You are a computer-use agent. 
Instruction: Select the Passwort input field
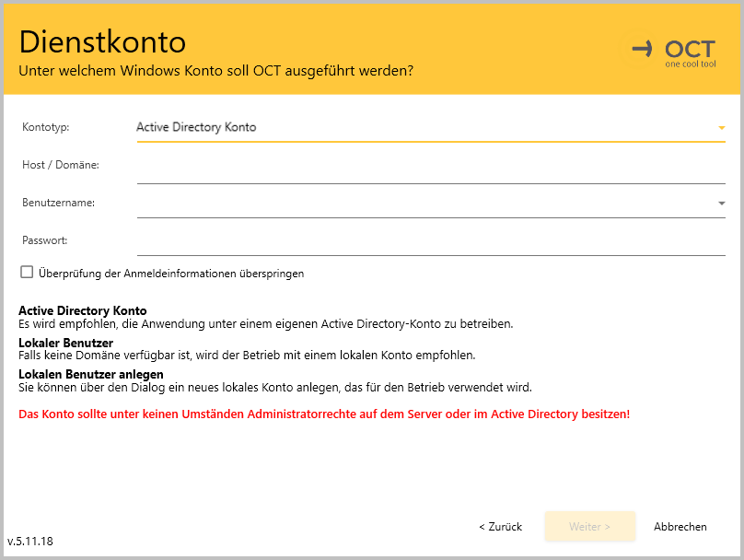(430, 241)
